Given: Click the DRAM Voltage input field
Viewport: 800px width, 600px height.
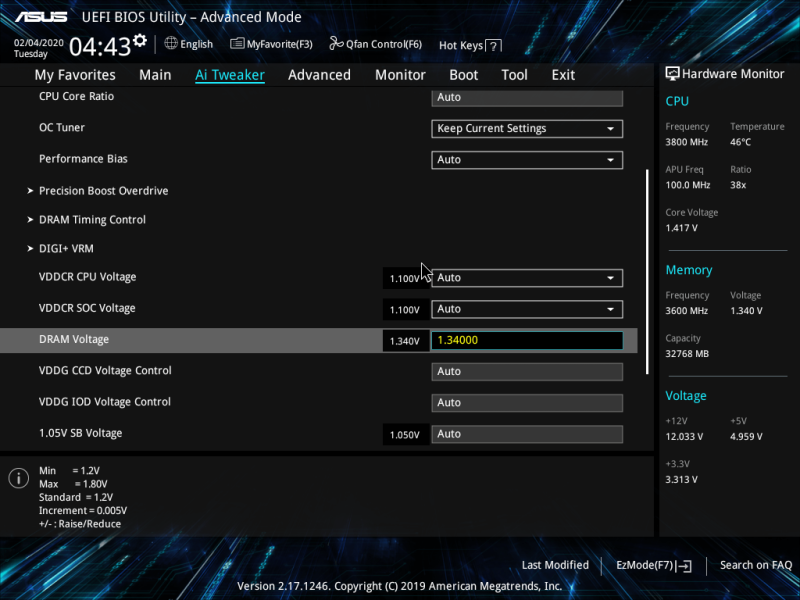Looking at the screenshot, I should click(527, 340).
